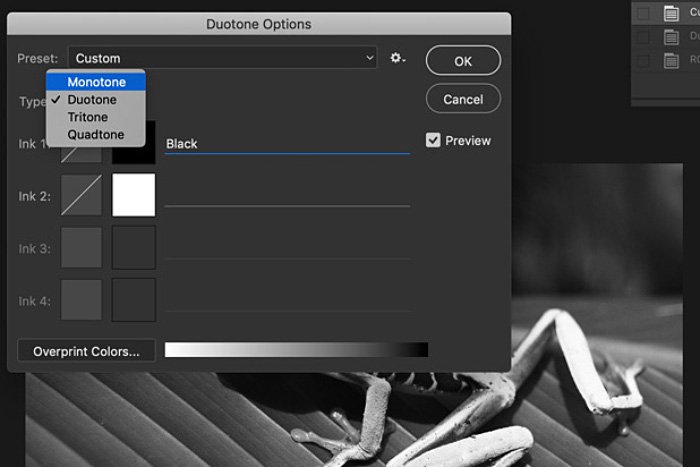
Task: Click the Ink 4 curve box
Action: pos(82,299)
